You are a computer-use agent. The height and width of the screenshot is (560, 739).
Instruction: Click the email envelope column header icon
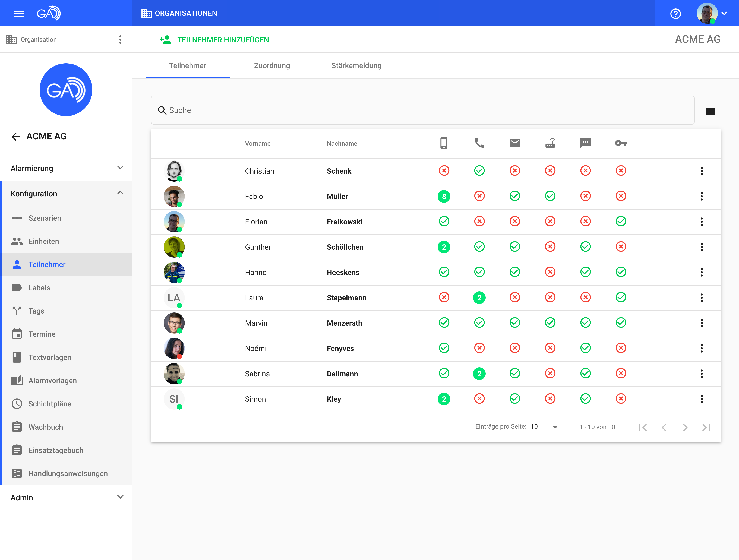pyautogui.click(x=514, y=143)
